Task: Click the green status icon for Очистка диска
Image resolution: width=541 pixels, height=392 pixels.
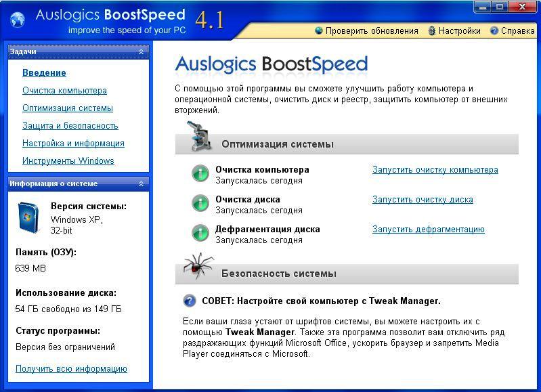Action: (x=200, y=203)
